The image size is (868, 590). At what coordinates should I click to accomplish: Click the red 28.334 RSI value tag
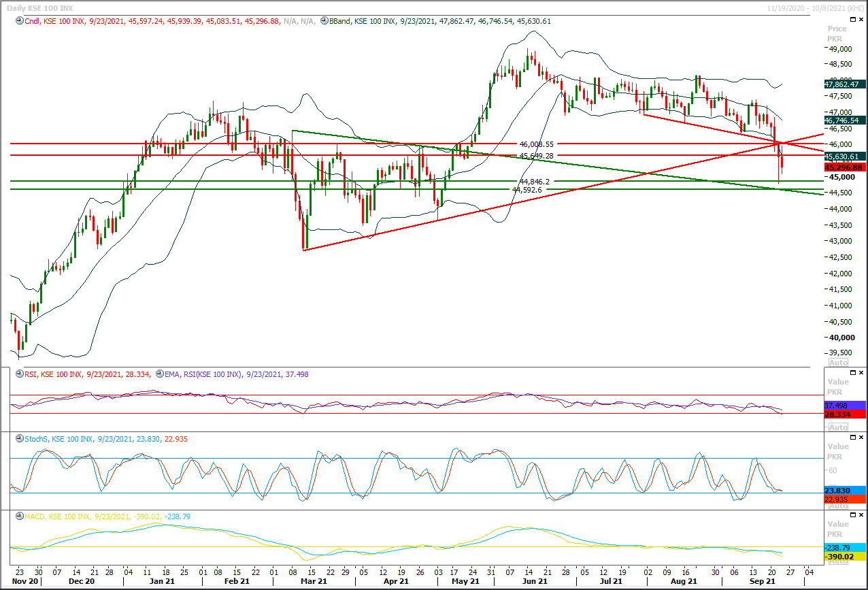(844, 414)
